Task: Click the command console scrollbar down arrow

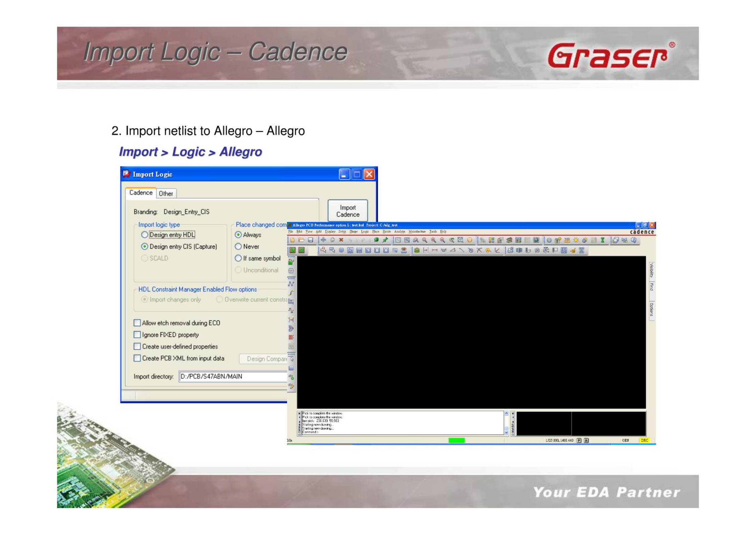Action: 506,433
